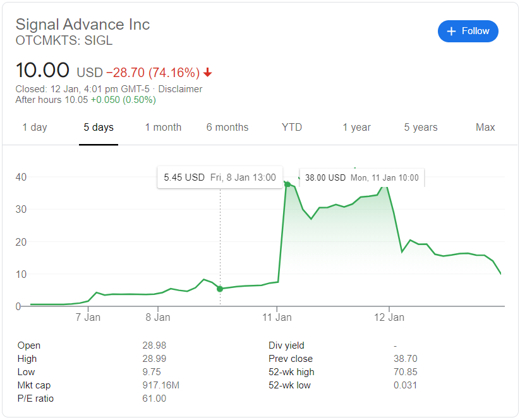Click the Signal Advance Inc title
Image resolution: width=520 pixels, height=420 pixels.
click(x=83, y=25)
